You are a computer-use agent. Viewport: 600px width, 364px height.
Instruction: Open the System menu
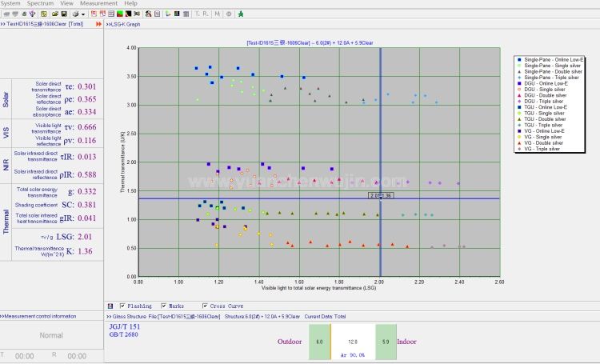(x=10, y=3)
